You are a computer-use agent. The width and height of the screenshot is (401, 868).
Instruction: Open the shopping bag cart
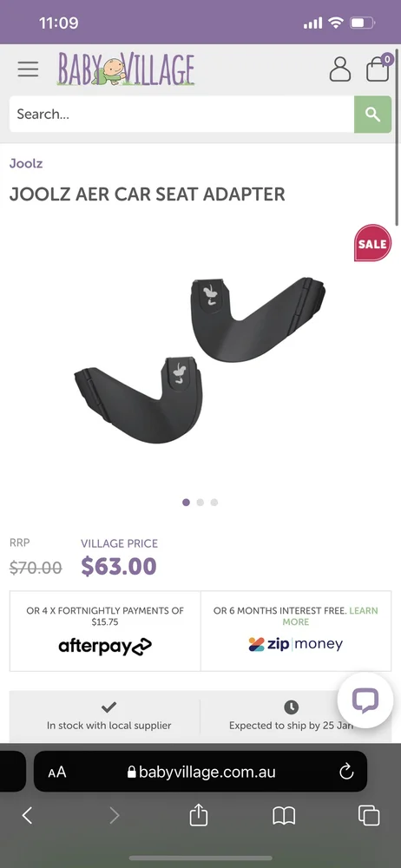pos(378,69)
